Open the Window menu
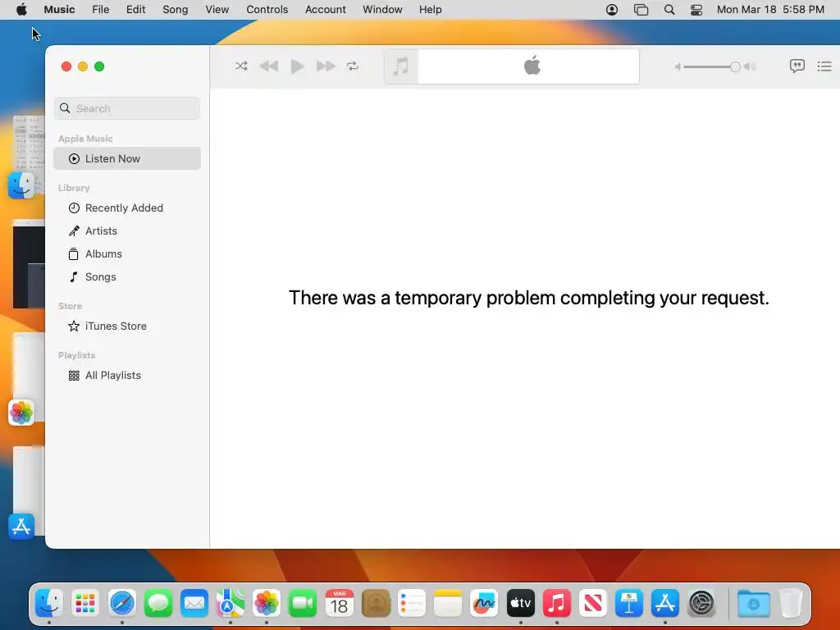This screenshot has width=840, height=630. [x=382, y=10]
